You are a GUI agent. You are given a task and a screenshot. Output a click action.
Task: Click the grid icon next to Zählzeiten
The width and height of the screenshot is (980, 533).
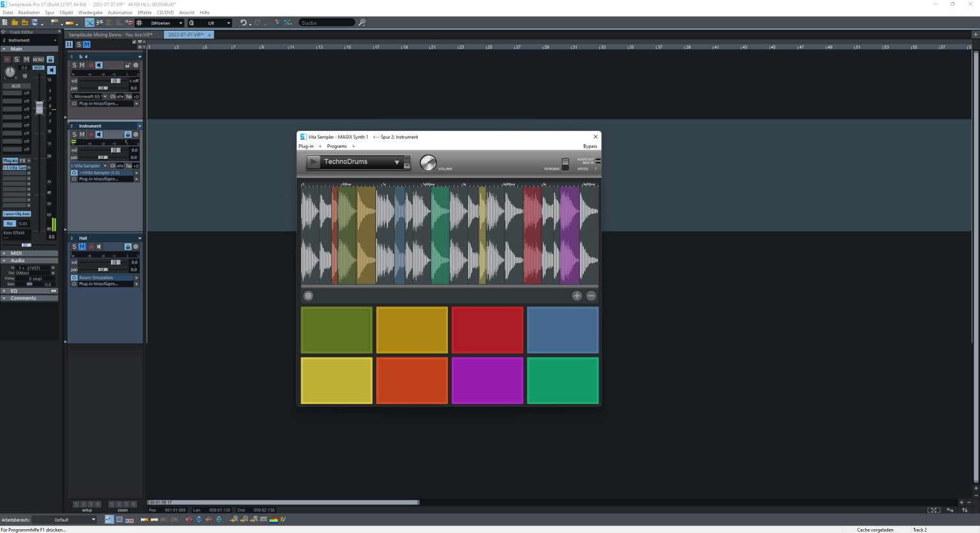[139, 22]
